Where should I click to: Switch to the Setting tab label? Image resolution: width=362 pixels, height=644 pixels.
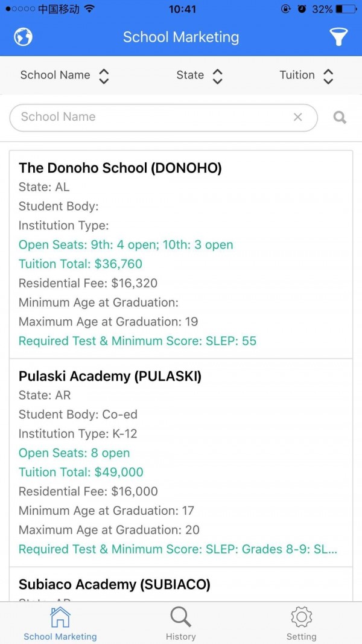pyautogui.click(x=302, y=637)
